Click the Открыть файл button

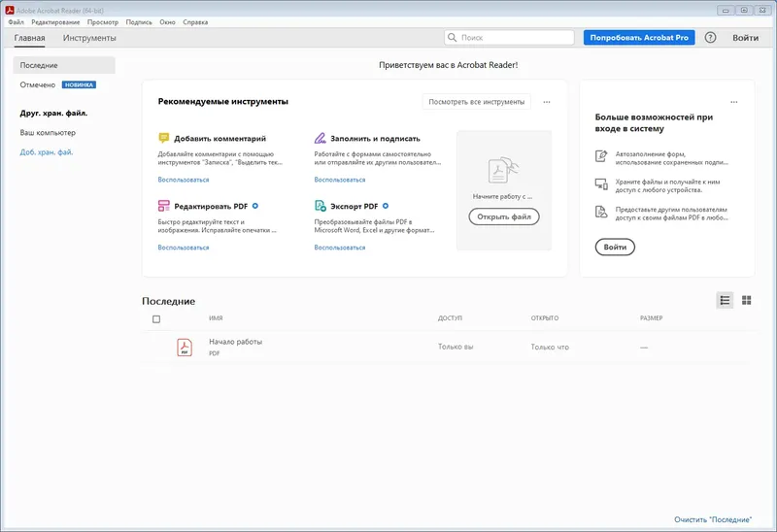pyautogui.click(x=503, y=216)
